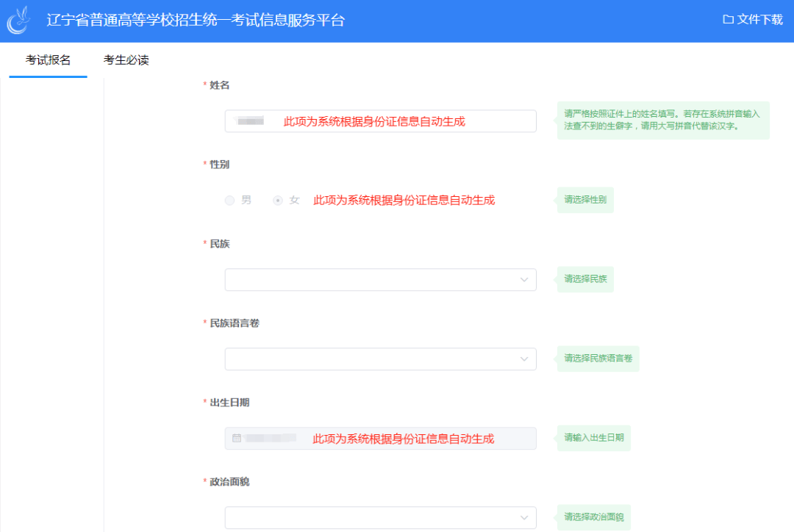Click the 请输入出生日期 hint tooltip
The image size is (794, 532).
[593, 438]
